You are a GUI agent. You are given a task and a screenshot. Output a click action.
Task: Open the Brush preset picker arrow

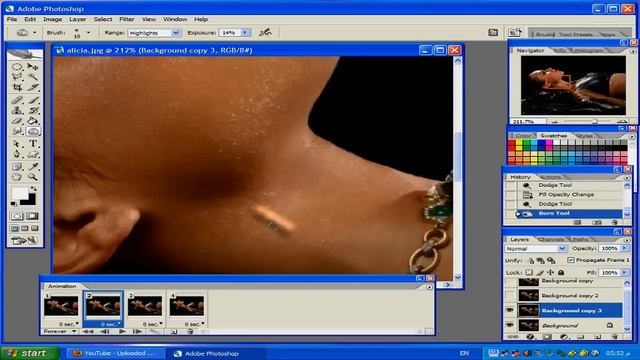pyautogui.click(x=88, y=32)
